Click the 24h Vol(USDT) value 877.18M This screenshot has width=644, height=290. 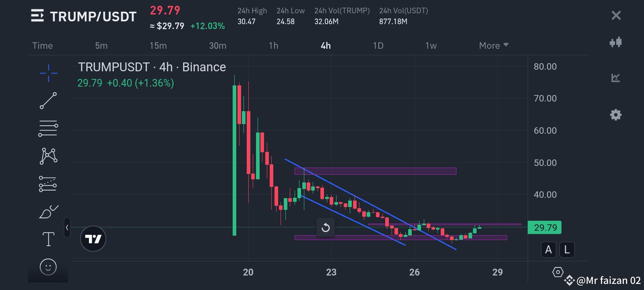(x=393, y=21)
